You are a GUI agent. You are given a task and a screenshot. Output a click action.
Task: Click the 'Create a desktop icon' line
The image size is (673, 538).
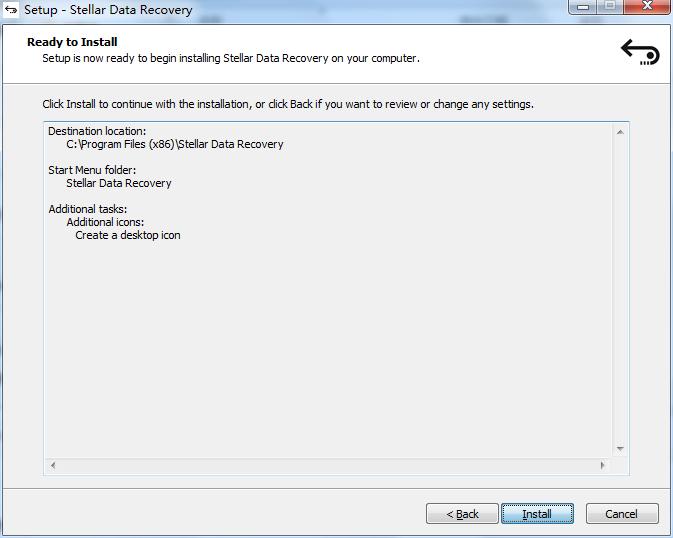[x=128, y=235]
